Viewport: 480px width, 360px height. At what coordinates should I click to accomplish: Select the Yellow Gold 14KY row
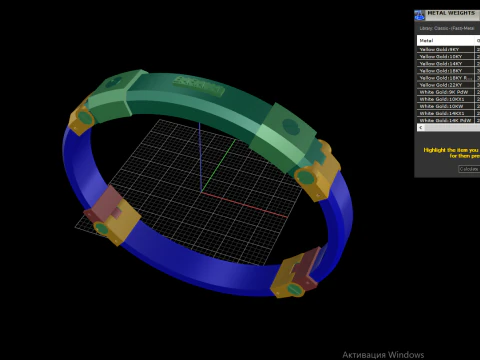(x=448, y=64)
